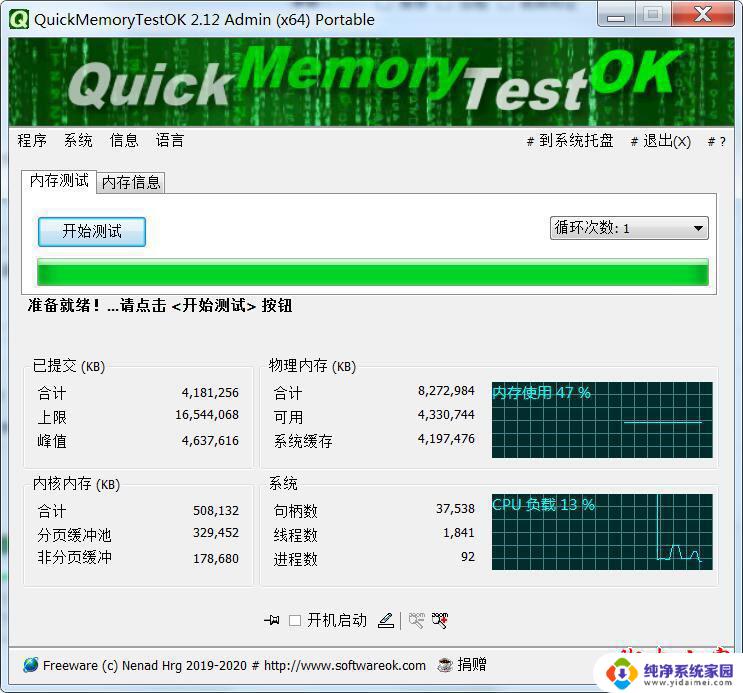Click the zoom in magnifier icon
The width and height of the screenshot is (743, 693).
tap(440, 620)
